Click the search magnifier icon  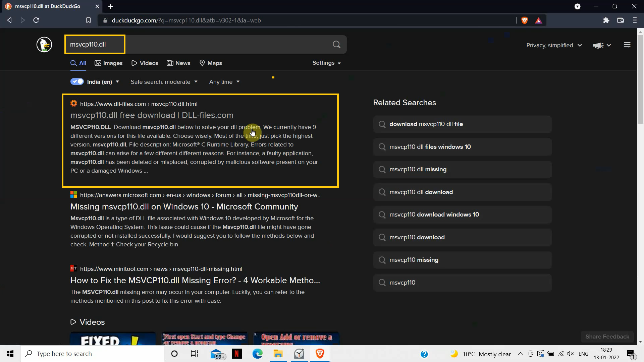(336, 44)
